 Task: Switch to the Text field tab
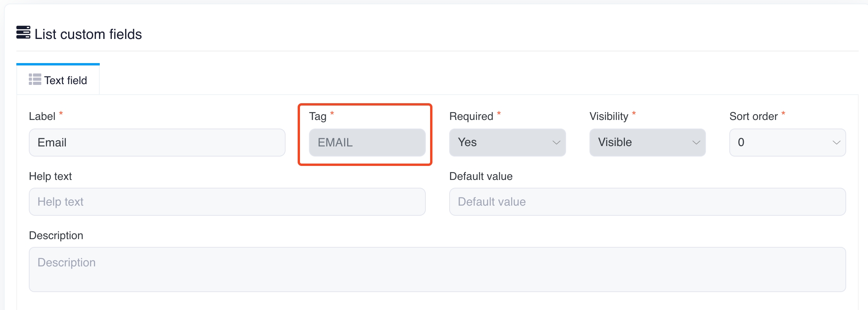tap(65, 80)
